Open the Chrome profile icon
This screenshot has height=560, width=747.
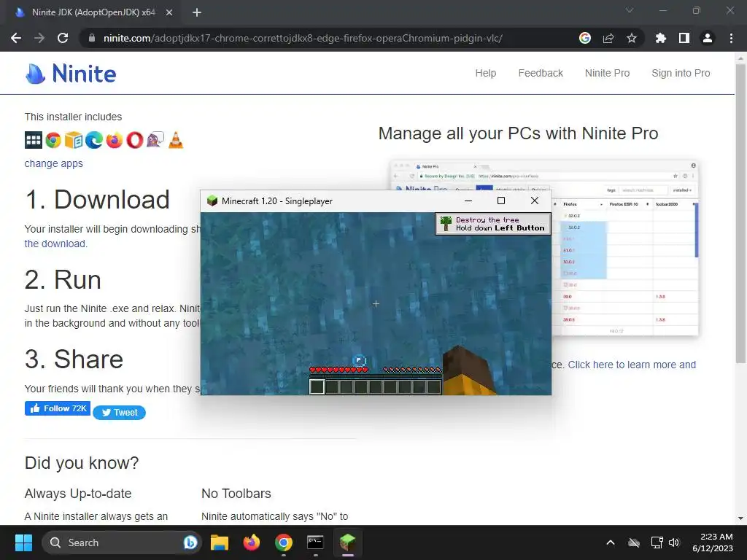point(708,38)
